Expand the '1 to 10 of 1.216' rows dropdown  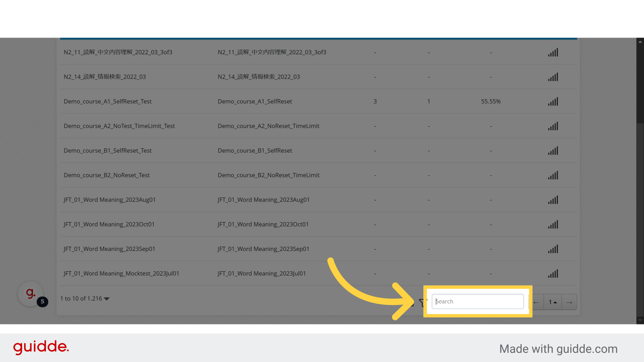click(107, 299)
